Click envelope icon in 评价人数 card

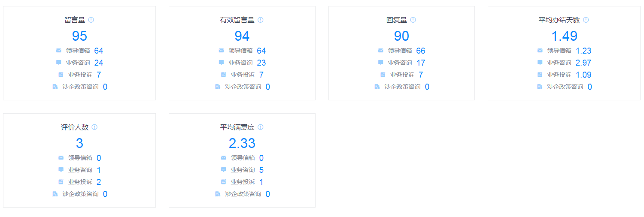point(61,158)
